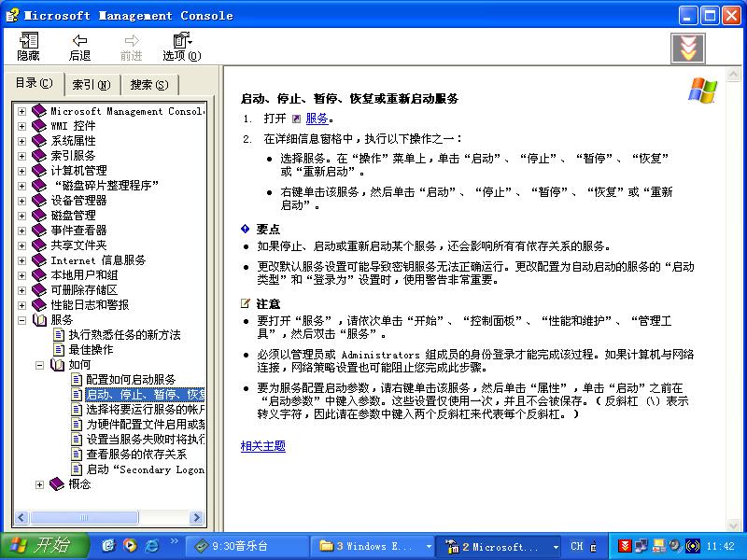This screenshot has width=747, height=560.
Task: Click the 开始 Start button
Action: coord(45,546)
